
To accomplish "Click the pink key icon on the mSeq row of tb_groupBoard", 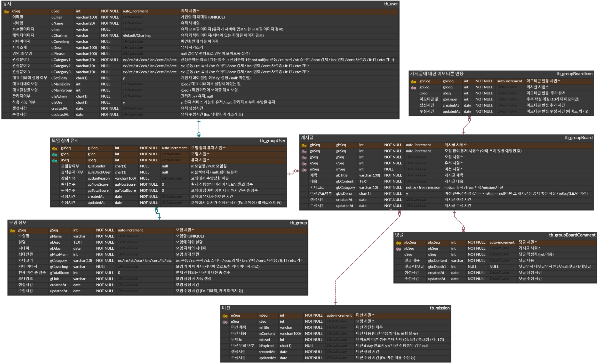I will 304,170.
